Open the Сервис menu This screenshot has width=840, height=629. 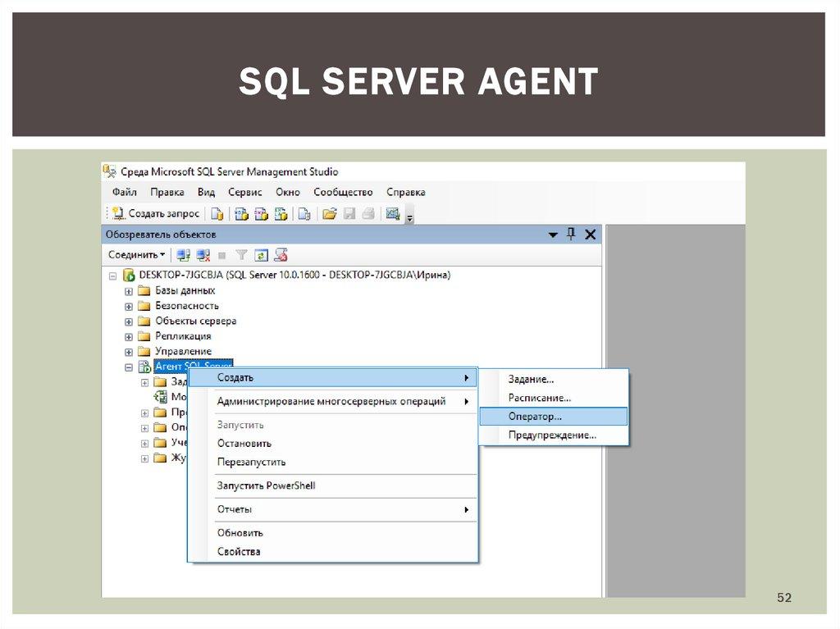(x=244, y=192)
